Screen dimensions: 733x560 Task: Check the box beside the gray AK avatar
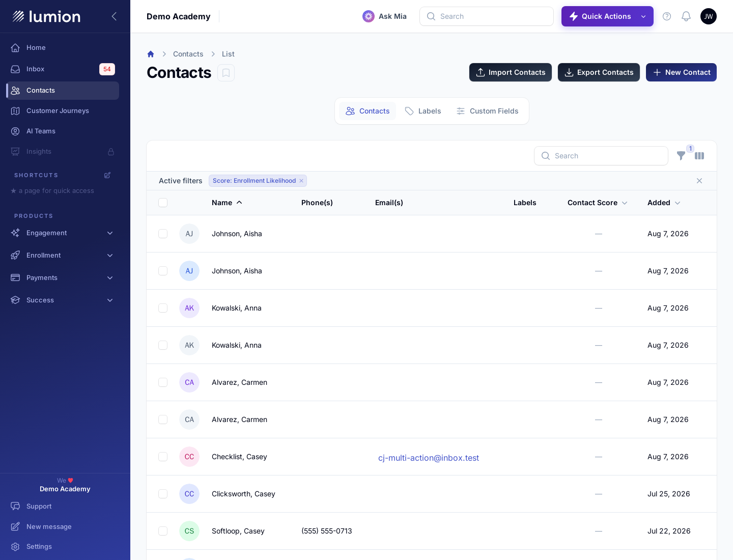tap(163, 345)
